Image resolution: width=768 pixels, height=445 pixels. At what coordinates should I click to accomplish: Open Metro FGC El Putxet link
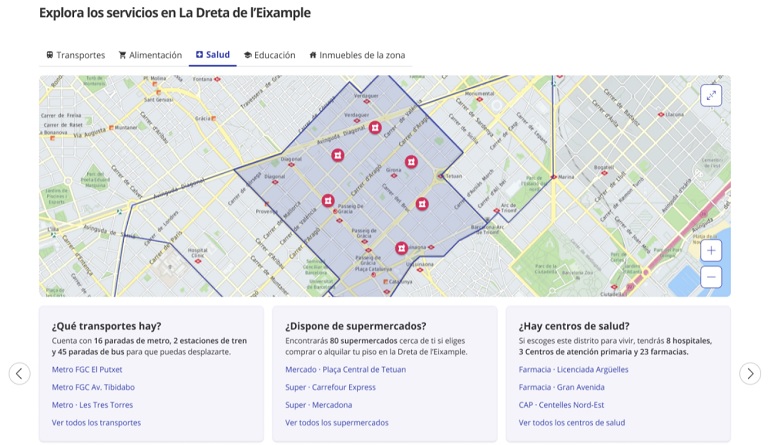coord(87,370)
